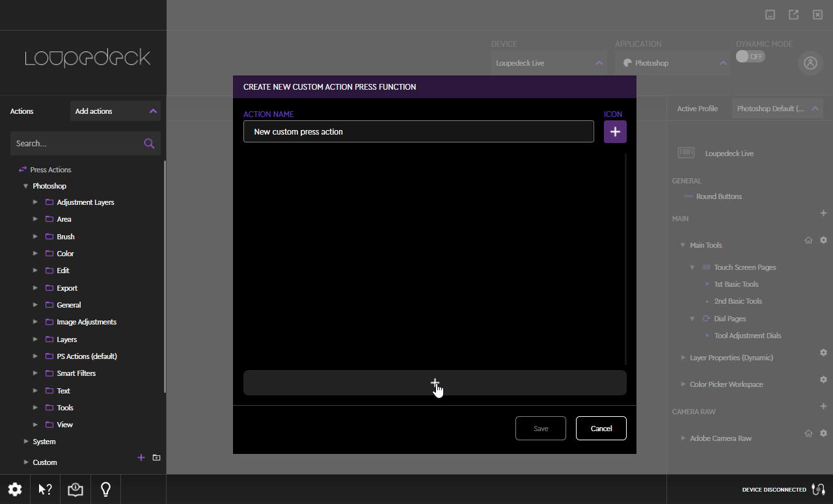Add workspace via plus in CAMERA RAW section
The image size is (833, 504).
(x=823, y=406)
